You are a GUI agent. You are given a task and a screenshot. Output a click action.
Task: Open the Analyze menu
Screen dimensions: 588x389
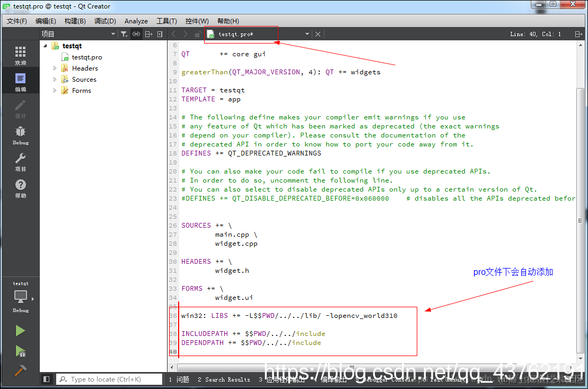pos(136,21)
